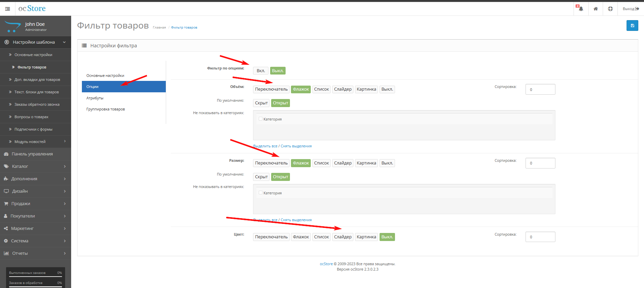Click the blue save button

(x=632, y=26)
